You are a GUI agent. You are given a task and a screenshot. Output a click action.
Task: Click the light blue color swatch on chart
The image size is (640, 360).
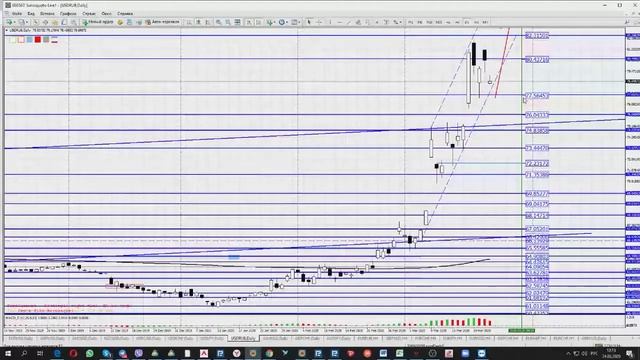click(x=29, y=40)
